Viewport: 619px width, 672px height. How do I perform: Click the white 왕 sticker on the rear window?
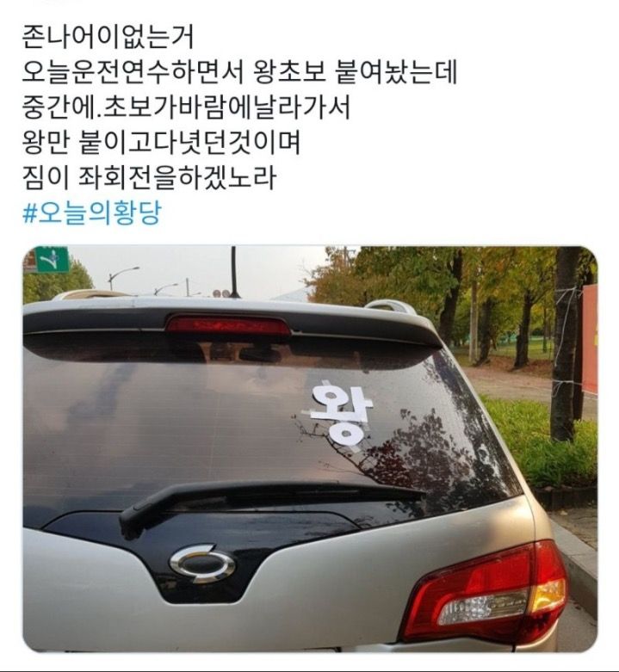pos(340,415)
